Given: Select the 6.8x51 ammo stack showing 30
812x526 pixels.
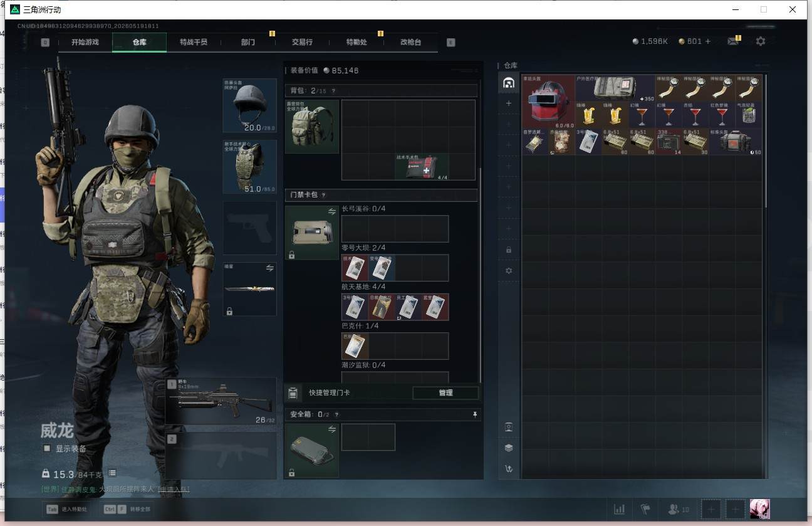Looking at the screenshot, I should [x=695, y=142].
